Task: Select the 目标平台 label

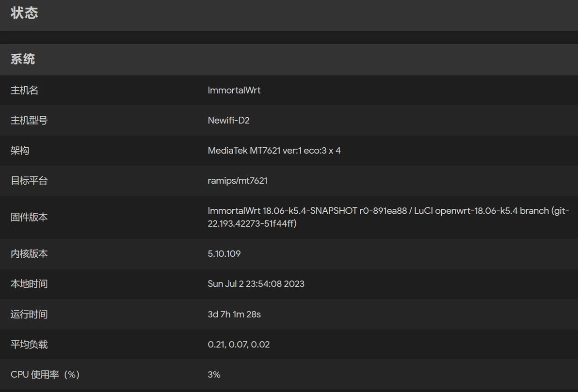Action: pos(29,181)
